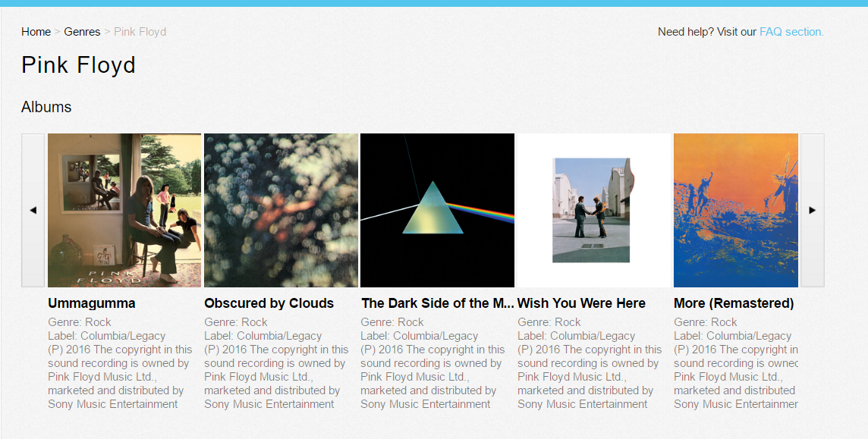
Task: Click the Genre: Rock text under Ummagumma
Action: tap(79, 321)
